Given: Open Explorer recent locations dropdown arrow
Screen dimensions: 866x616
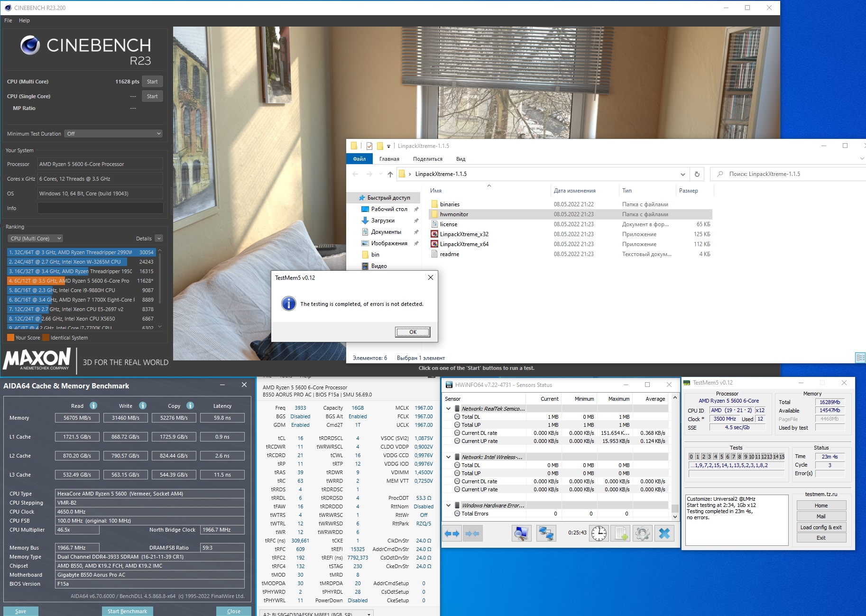Looking at the screenshot, I should pos(380,174).
